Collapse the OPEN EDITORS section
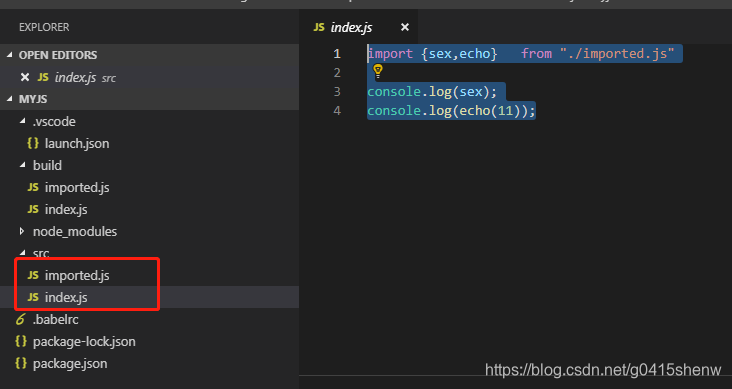Screen dimensions: 732x389 point(10,55)
